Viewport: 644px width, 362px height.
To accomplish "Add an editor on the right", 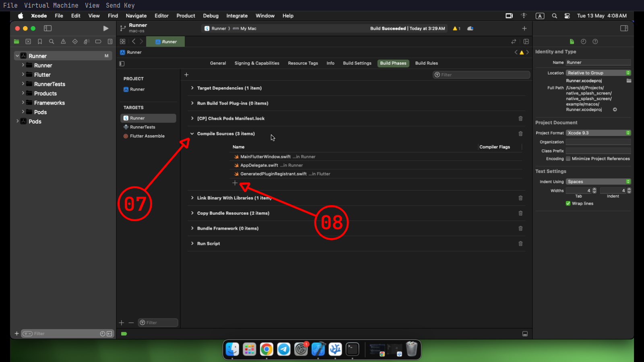I will tap(526, 41).
